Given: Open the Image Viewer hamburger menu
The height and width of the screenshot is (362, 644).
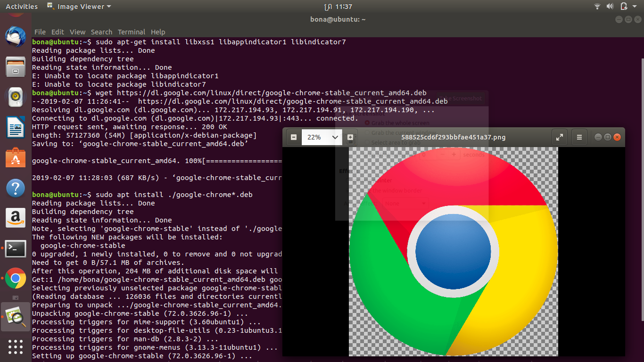Looking at the screenshot, I should click(579, 137).
